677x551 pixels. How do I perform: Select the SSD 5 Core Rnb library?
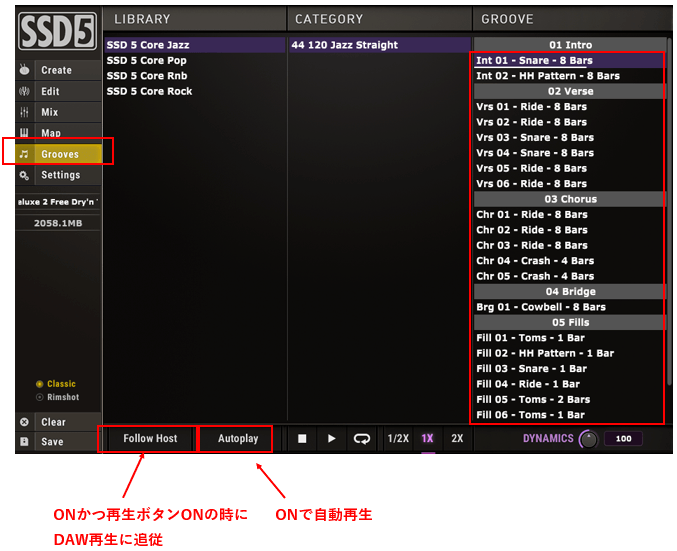[x=195, y=76]
